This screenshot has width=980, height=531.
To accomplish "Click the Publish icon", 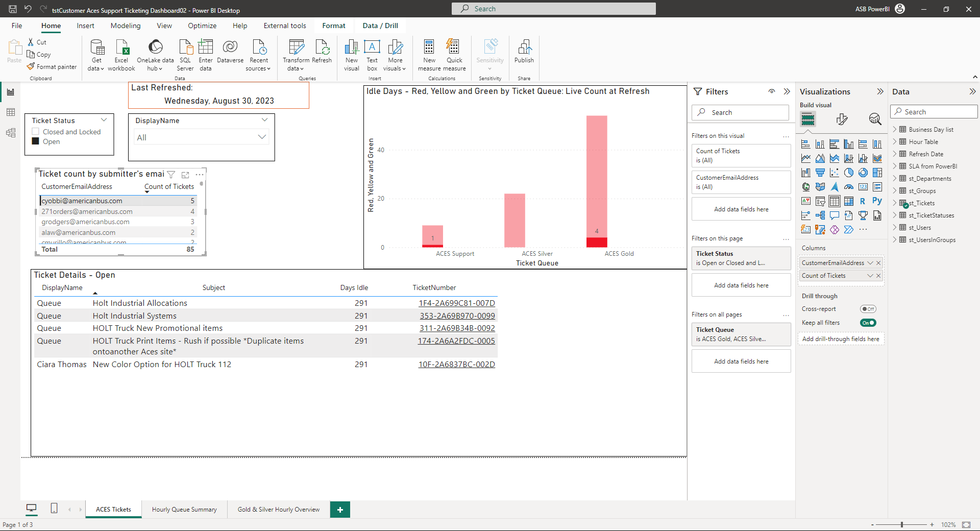I will click(524, 51).
